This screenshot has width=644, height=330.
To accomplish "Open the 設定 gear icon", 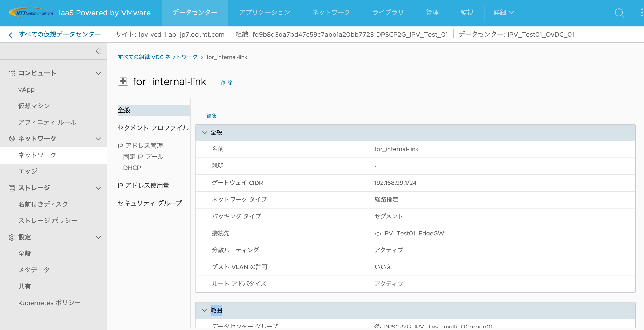I will (12, 237).
